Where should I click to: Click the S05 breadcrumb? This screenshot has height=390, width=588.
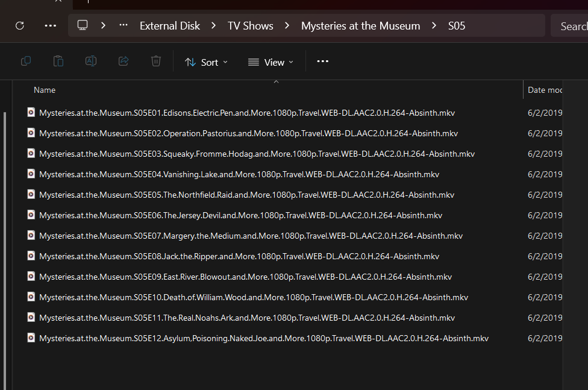tap(457, 25)
